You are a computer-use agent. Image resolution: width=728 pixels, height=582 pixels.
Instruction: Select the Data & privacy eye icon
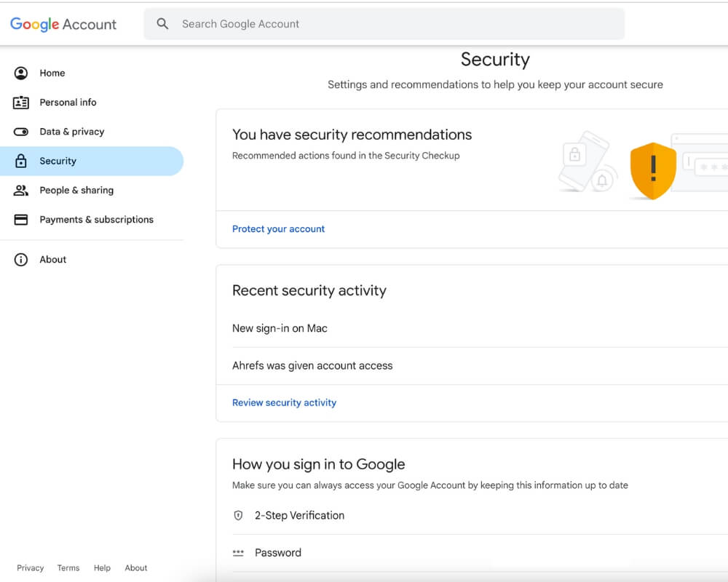21,131
